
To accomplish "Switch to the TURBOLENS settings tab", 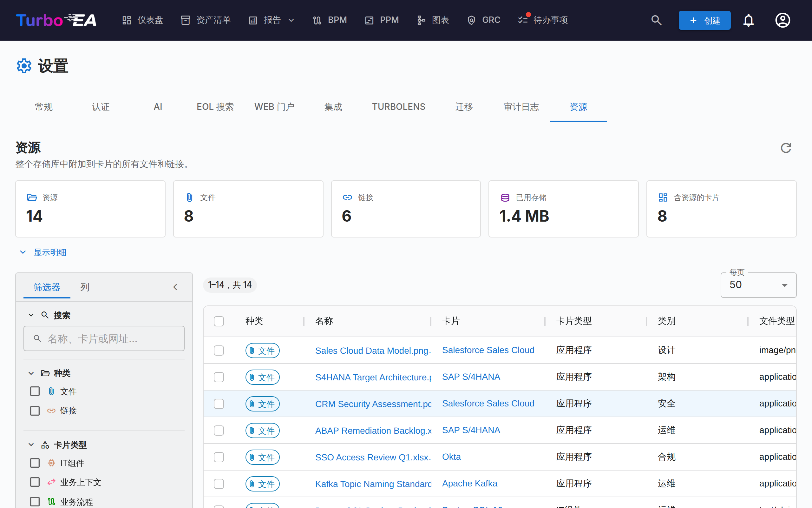I will click(x=399, y=107).
